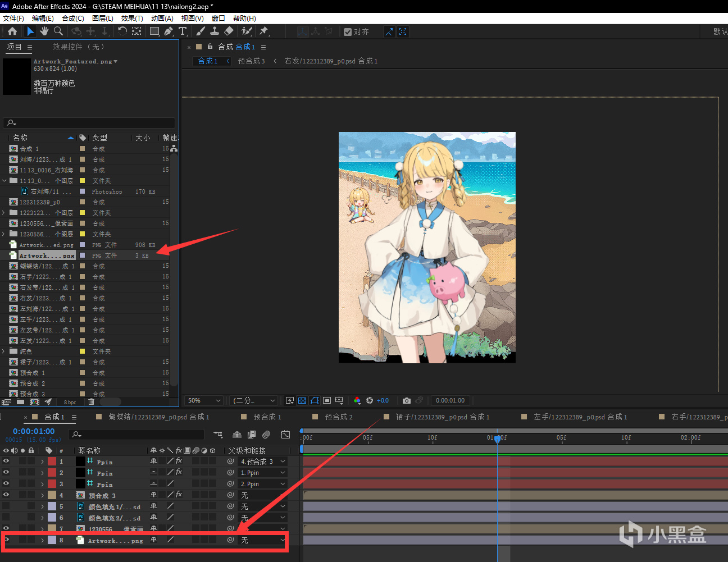Open show channel RGB color icon

pos(357,400)
